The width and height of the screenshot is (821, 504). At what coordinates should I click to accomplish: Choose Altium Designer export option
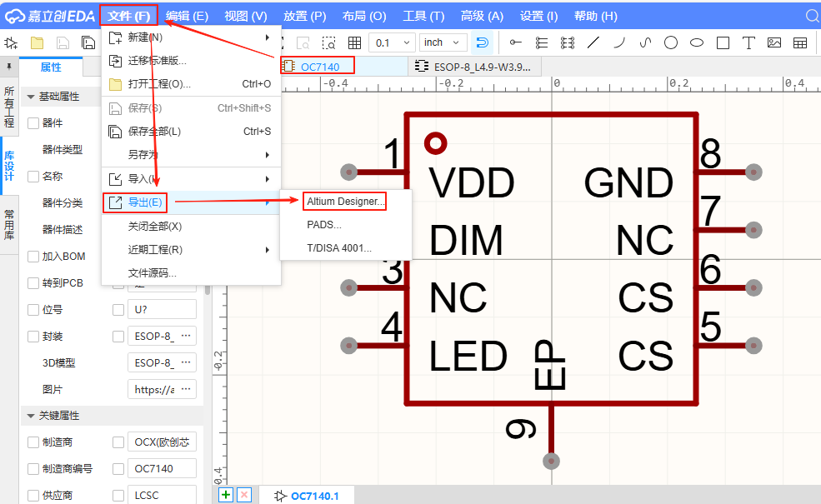[x=344, y=201]
